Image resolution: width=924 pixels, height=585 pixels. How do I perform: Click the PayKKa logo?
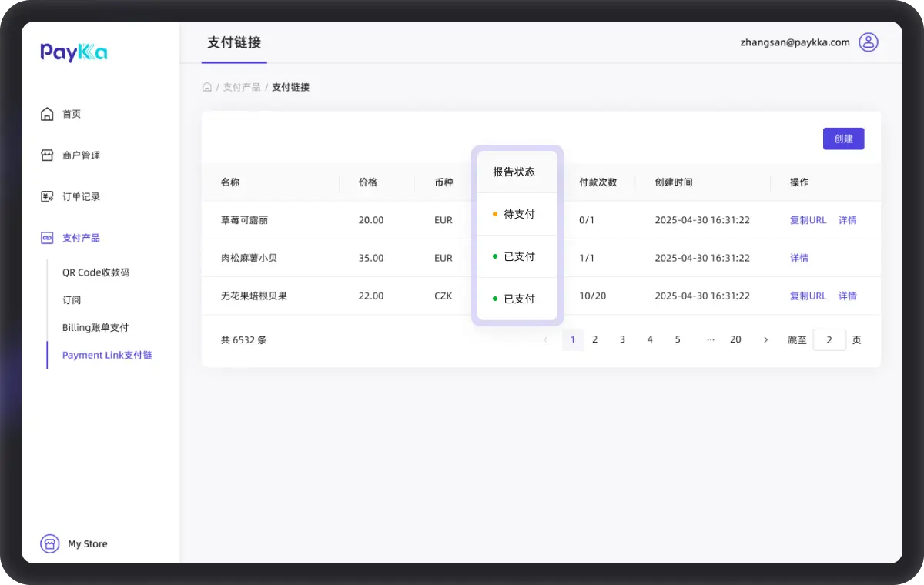[74, 52]
